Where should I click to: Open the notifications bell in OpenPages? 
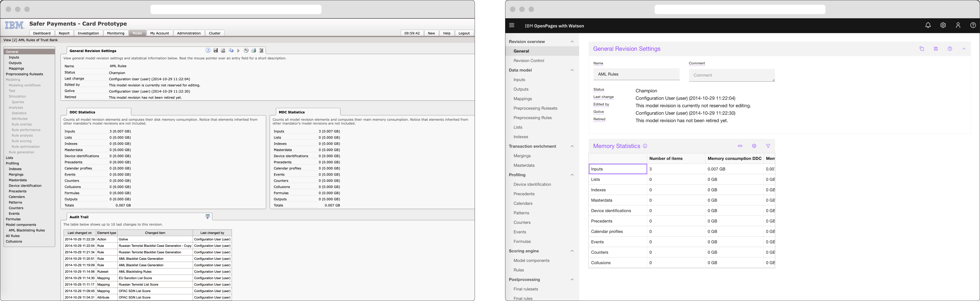(x=928, y=25)
